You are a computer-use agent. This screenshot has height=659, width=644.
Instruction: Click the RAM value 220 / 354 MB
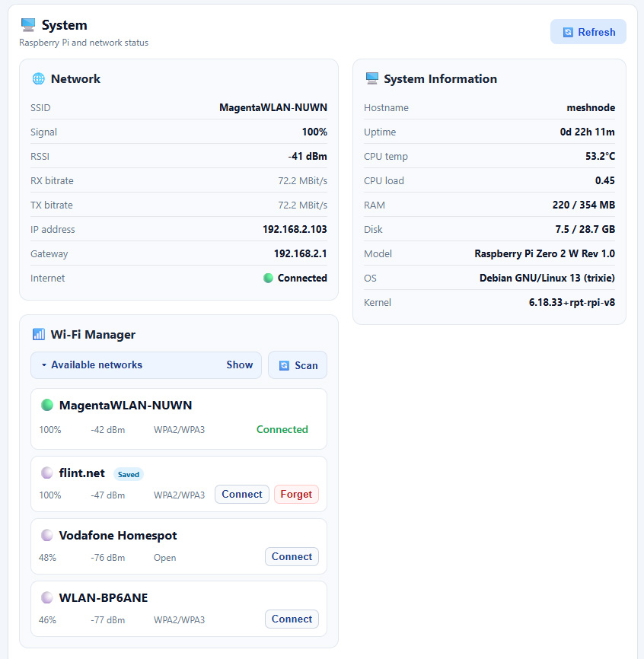pos(583,205)
